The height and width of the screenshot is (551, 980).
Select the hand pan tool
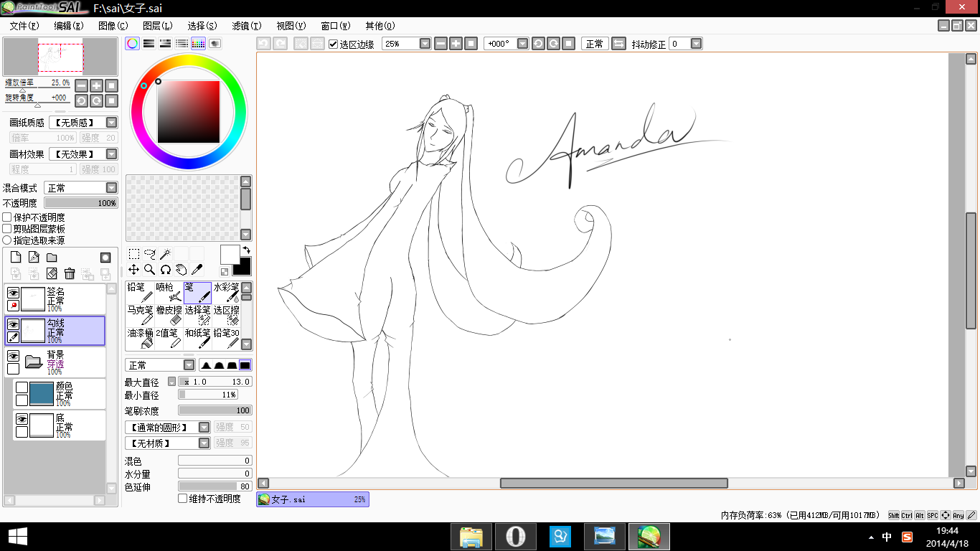(x=181, y=270)
